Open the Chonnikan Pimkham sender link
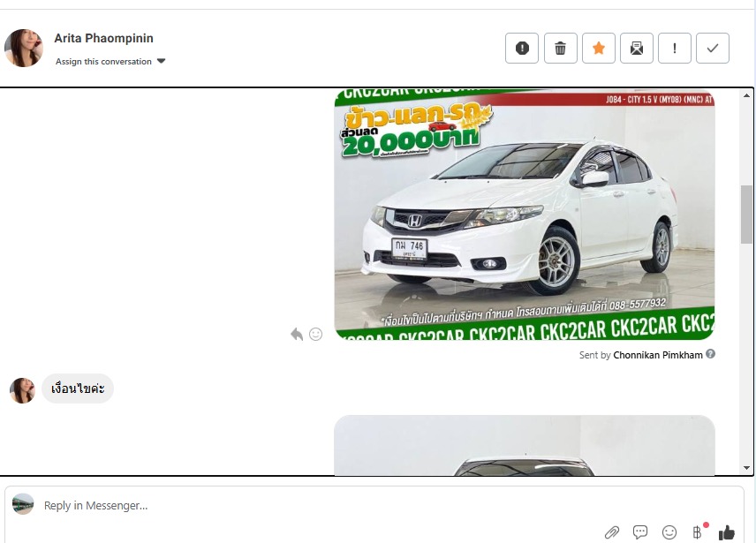This screenshot has width=756, height=543. point(658,355)
